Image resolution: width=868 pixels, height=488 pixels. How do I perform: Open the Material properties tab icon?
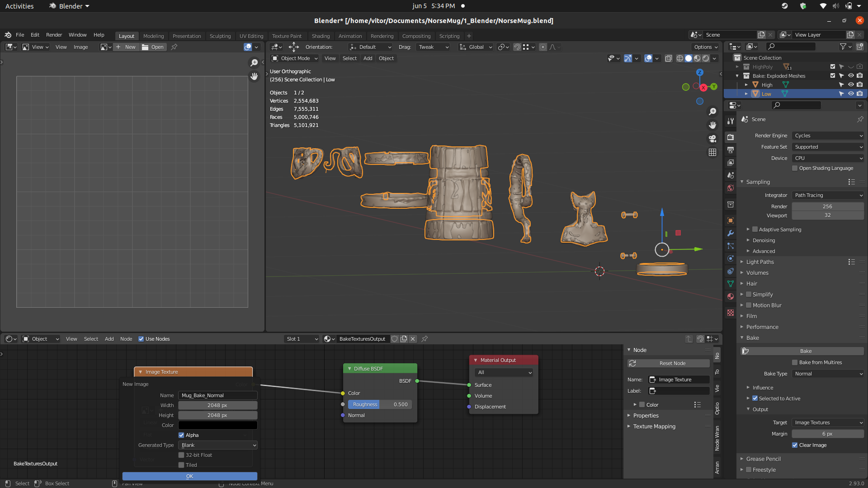731,296
